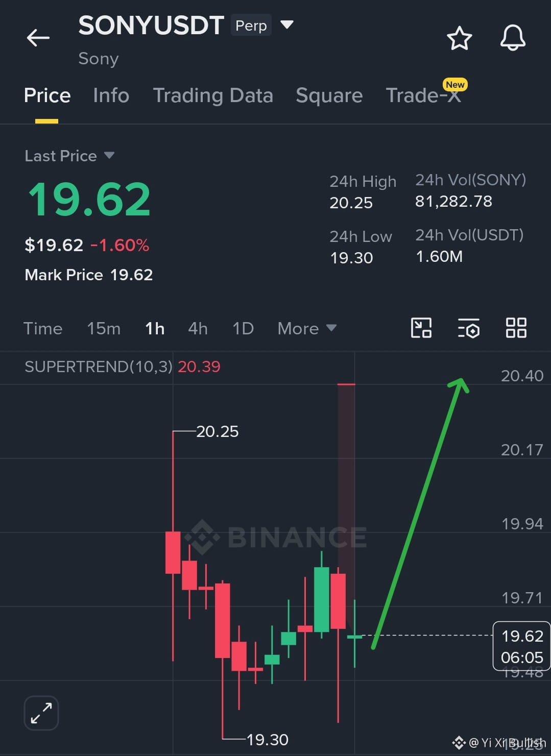Open the multi-chart grid layout icon

pos(516,328)
